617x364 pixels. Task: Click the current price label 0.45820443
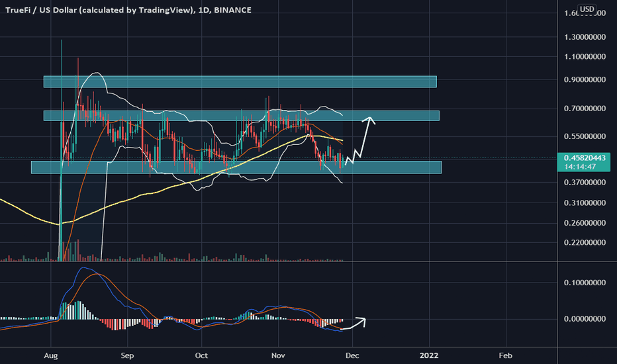pos(585,158)
